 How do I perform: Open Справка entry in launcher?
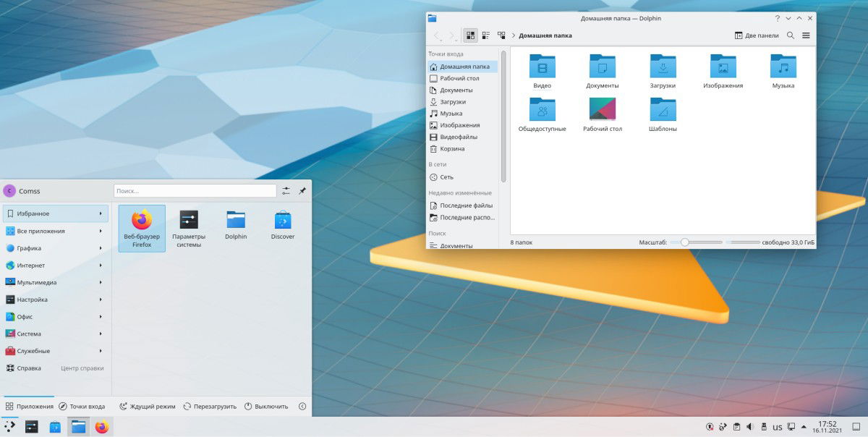coord(56,368)
